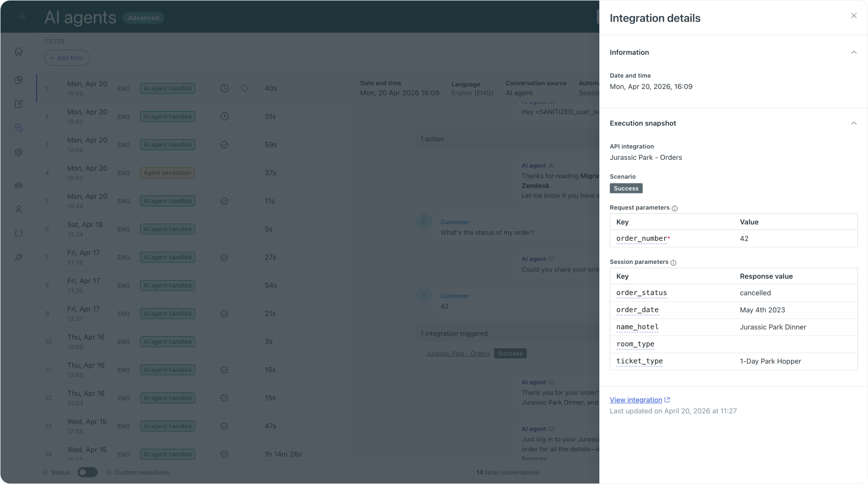Select the conversation row lasting 54s
The image size is (868, 484).
(194, 285)
